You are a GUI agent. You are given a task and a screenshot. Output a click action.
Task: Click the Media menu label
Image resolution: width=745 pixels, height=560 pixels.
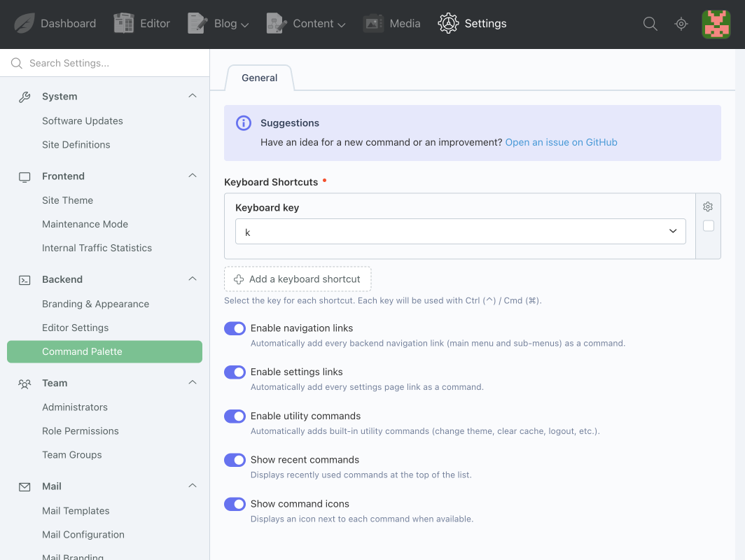click(x=405, y=23)
